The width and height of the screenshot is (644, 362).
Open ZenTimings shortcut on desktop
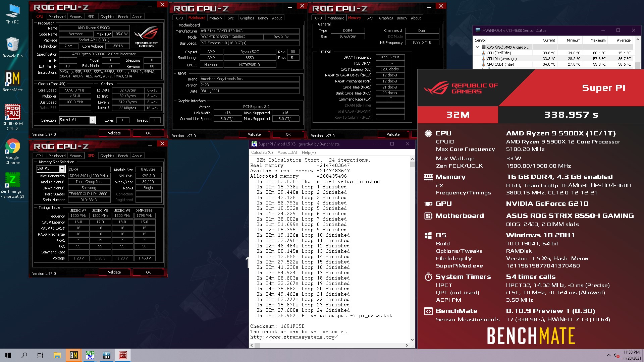[12, 185]
